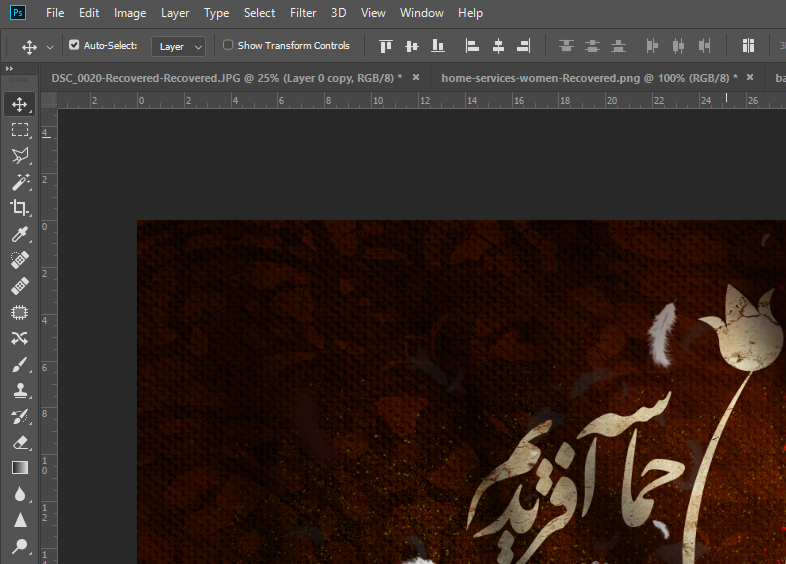Screen dimensions: 786x564
Task: Select the Patch tool
Action: [20, 312]
